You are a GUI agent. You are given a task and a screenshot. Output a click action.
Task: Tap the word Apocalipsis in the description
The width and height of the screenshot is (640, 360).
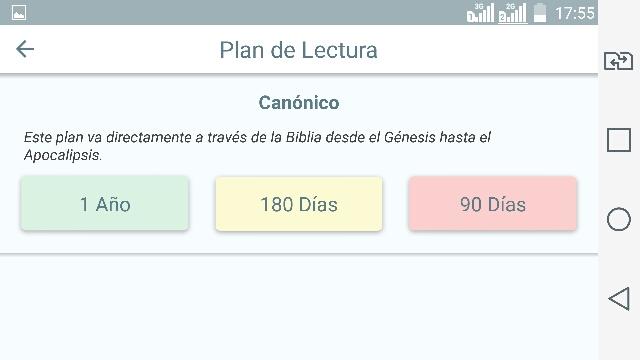(x=62, y=156)
